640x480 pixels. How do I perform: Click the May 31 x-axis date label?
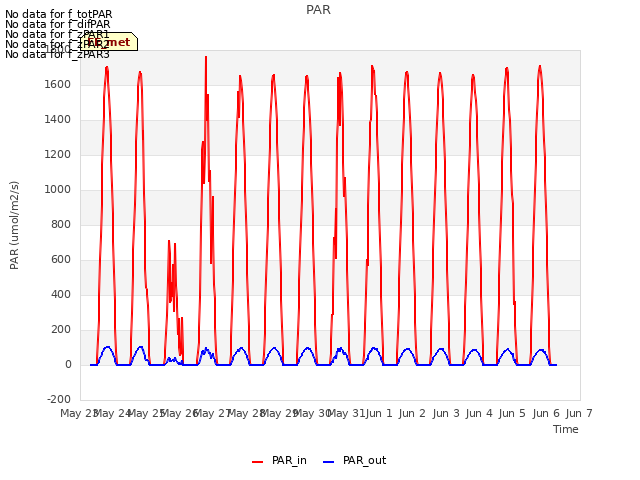(346, 413)
